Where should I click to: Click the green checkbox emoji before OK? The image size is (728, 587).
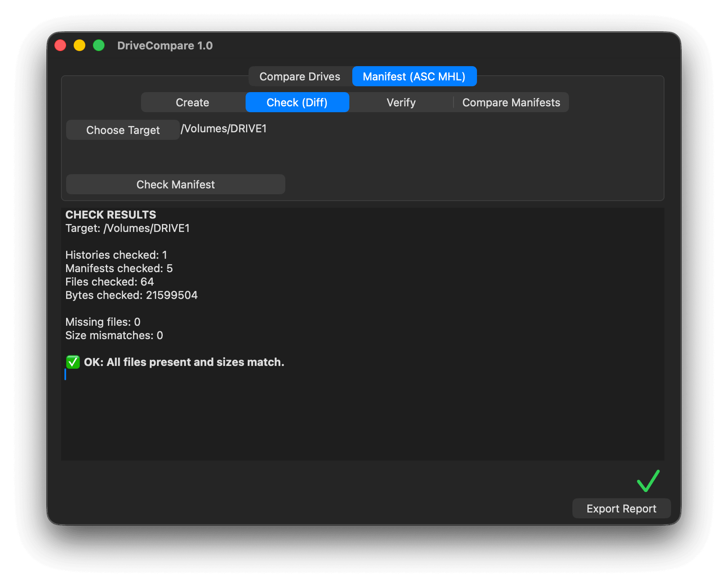73,362
